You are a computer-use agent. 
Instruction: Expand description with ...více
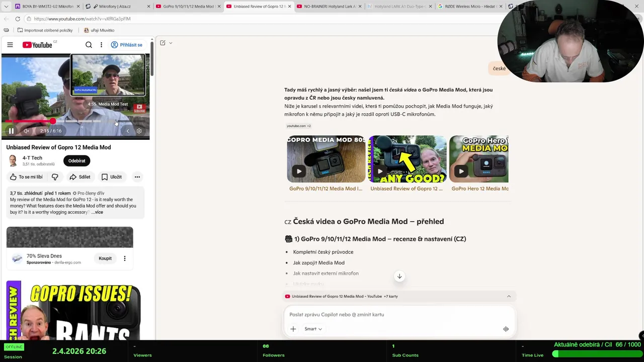97,212
